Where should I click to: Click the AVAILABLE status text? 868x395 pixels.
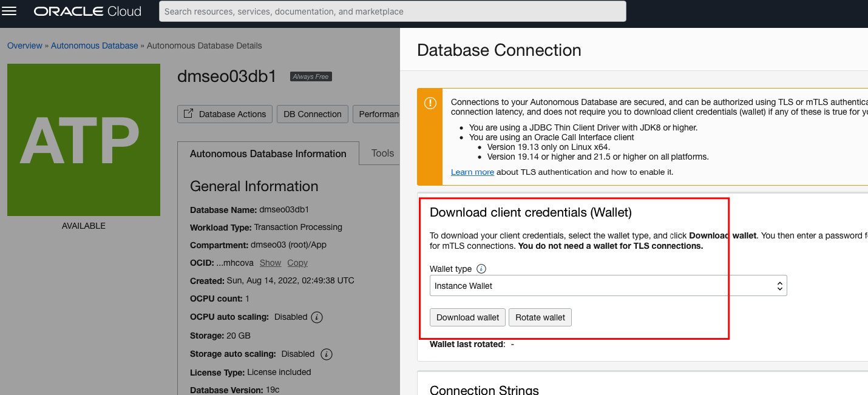84,226
